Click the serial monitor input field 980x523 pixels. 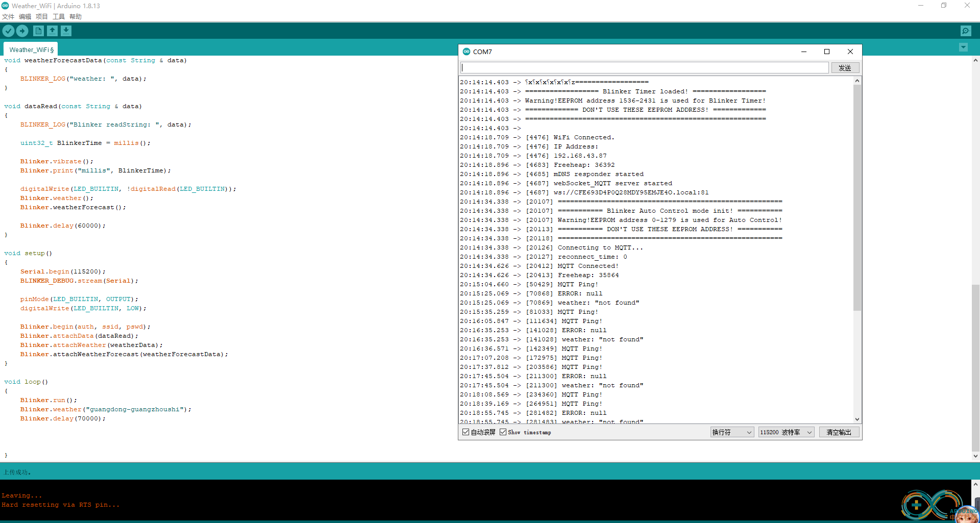644,68
